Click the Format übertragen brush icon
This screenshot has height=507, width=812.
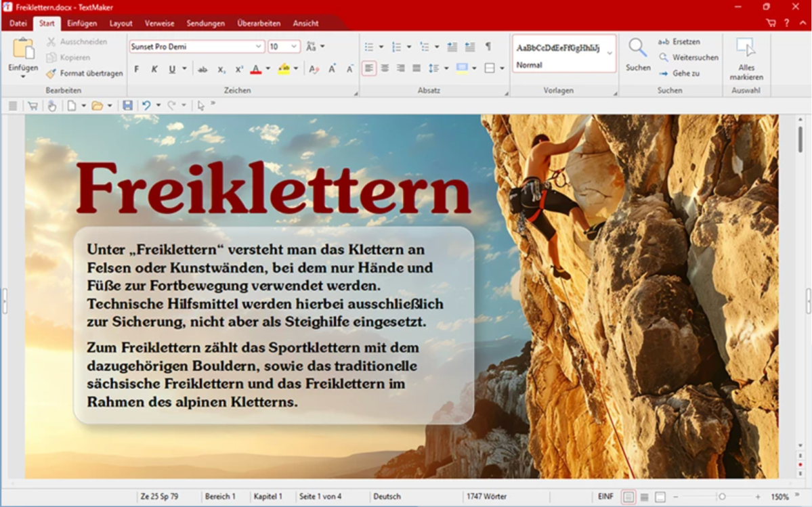point(51,73)
